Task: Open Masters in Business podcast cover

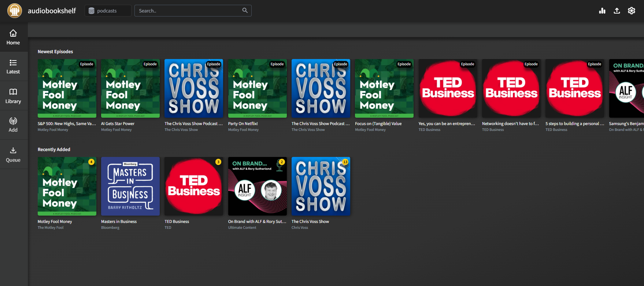Action: click(x=130, y=186)
